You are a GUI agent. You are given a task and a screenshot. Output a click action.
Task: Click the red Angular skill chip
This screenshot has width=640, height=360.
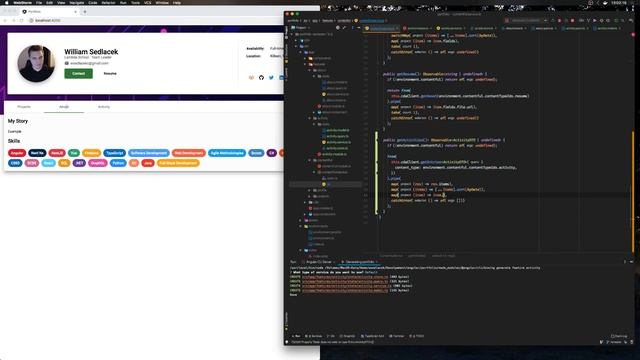pyautogui.click(x=17, y=153)
